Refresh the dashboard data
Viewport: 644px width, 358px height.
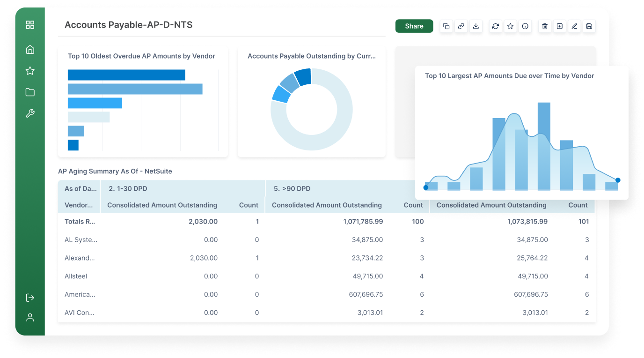coord(496,26)
